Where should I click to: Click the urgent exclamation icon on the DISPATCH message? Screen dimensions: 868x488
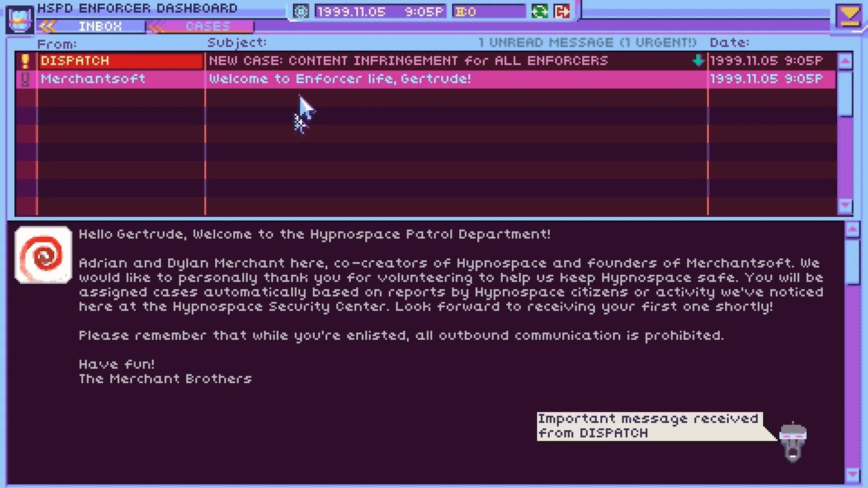[25, 61]
